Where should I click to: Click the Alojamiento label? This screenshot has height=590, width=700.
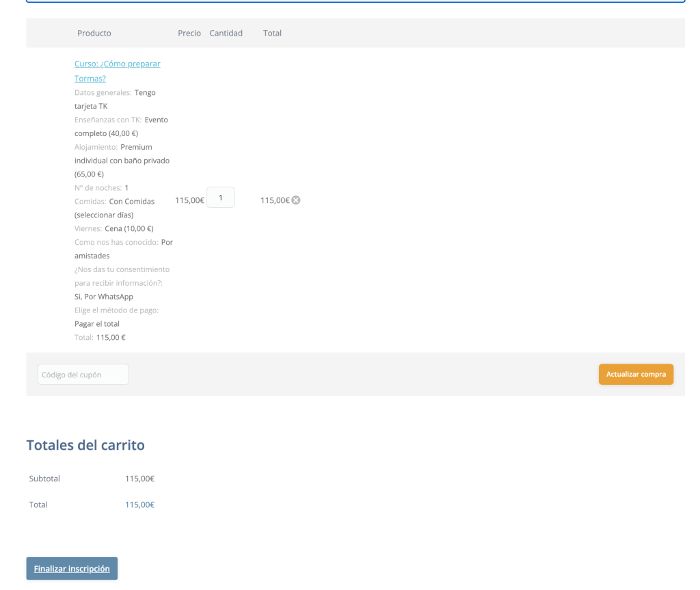96,147
